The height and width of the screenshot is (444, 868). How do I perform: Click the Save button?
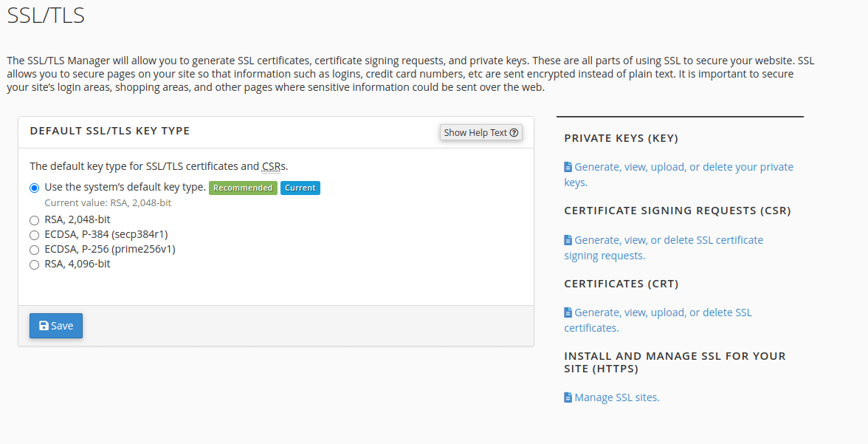click(55, 326)
